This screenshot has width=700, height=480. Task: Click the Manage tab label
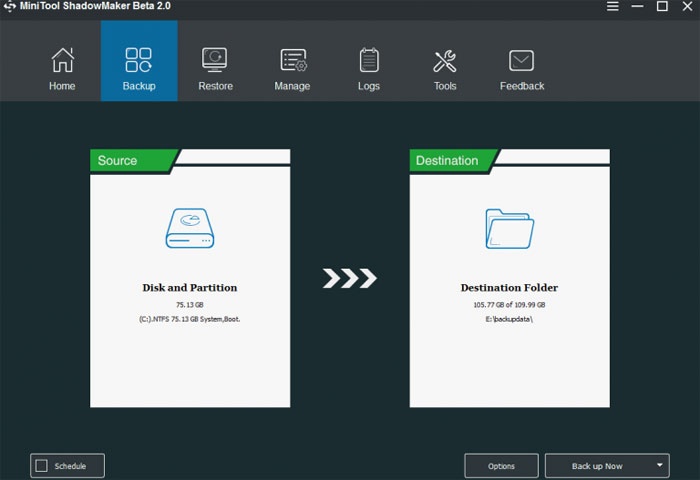click(x=292, y=86)
